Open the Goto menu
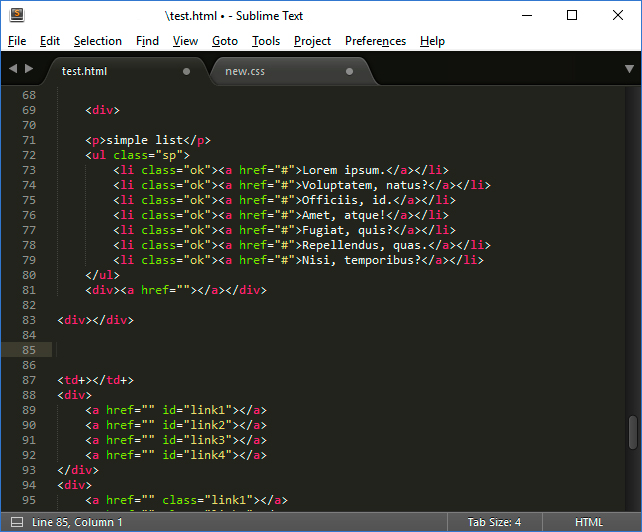This screenshot has width=642, height=532. pyautogui.click(x=225, y=41)
